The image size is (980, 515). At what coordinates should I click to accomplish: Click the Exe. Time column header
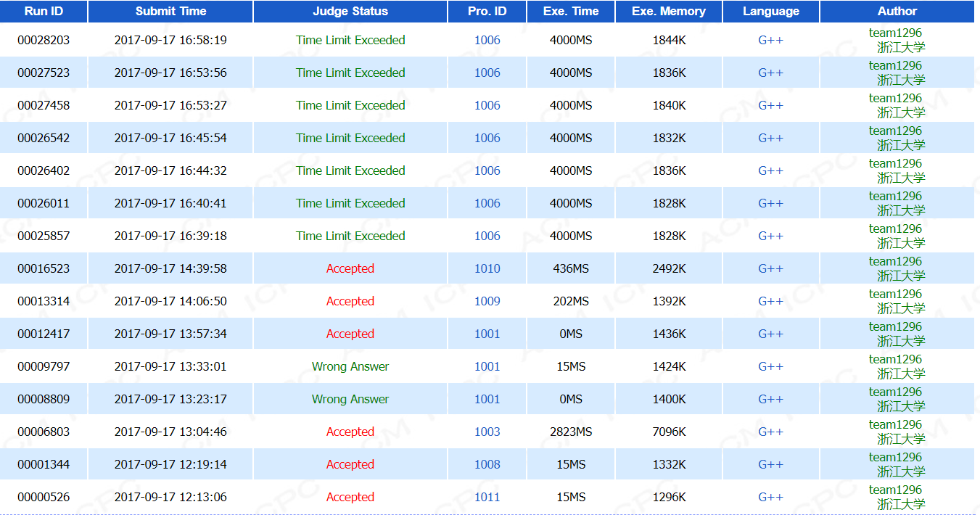tap(571, 12)
